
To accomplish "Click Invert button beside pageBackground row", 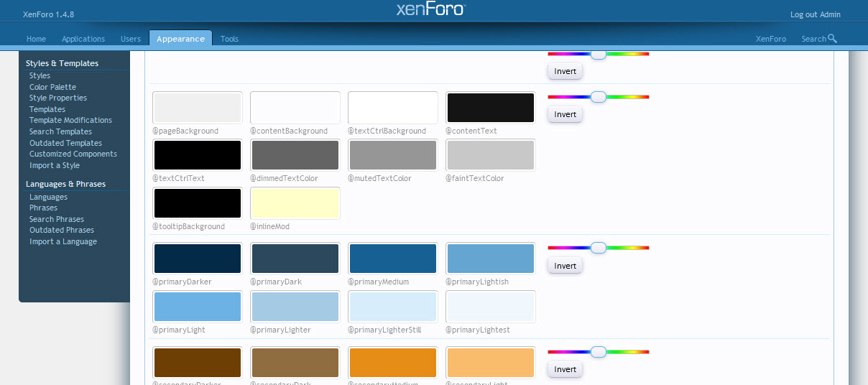I will [565, 114].
